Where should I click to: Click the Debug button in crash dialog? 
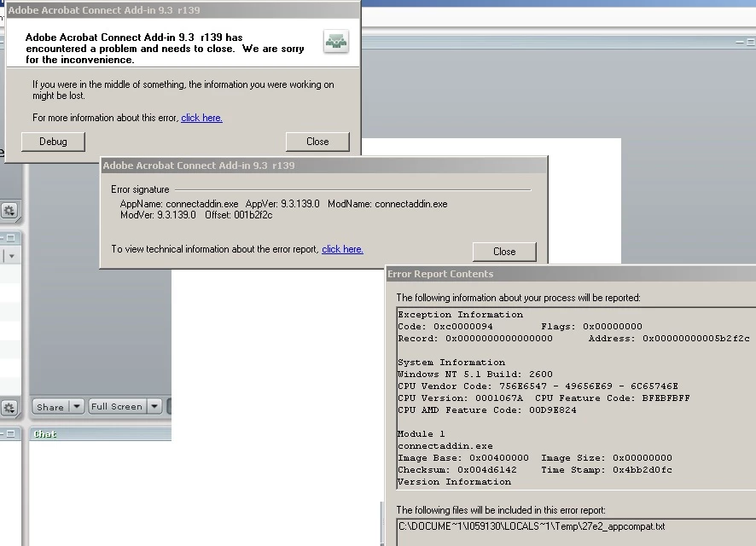click(53, 142)
